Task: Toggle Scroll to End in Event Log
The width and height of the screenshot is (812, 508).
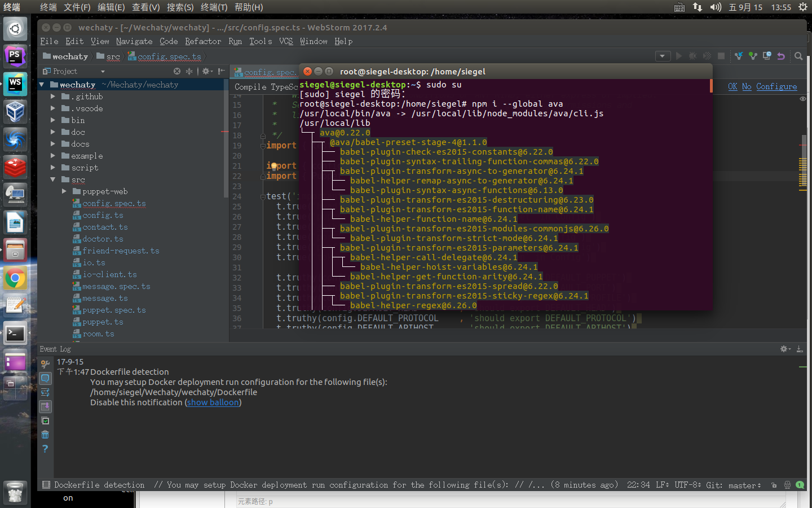Action: coord(45,406)
